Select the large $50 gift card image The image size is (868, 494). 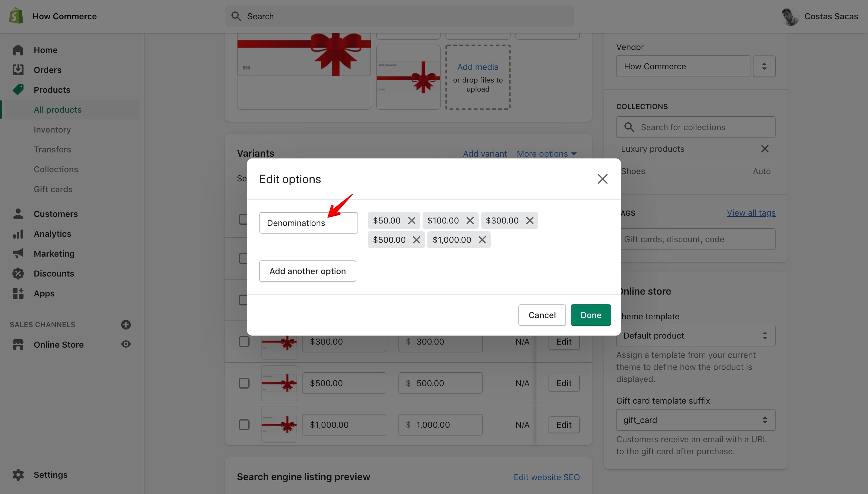coord(304,71)
